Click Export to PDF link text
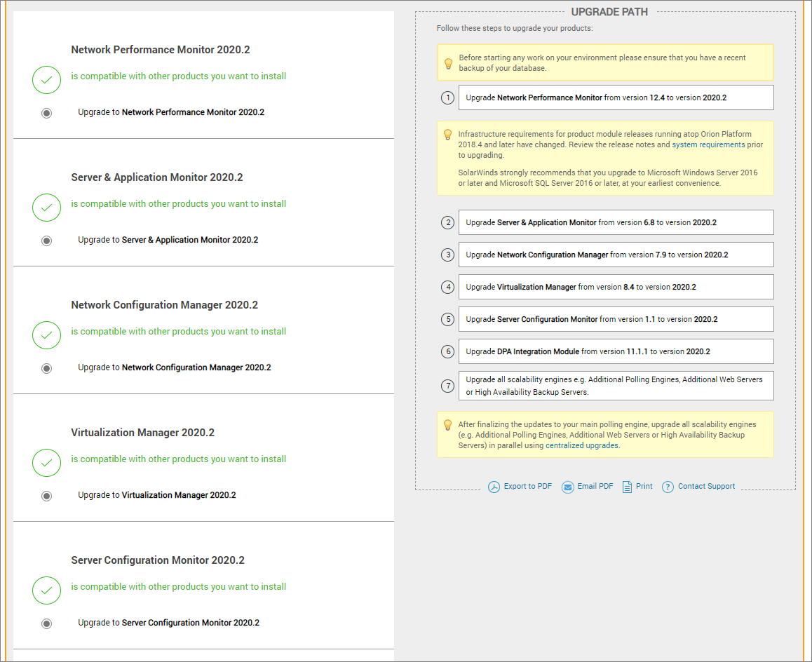 pos(528,487)
